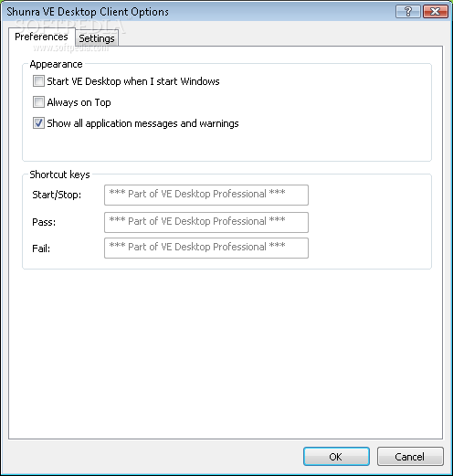Uncheck Show all application messages and warnings
453x476 pixels.
tap(38, 123)
